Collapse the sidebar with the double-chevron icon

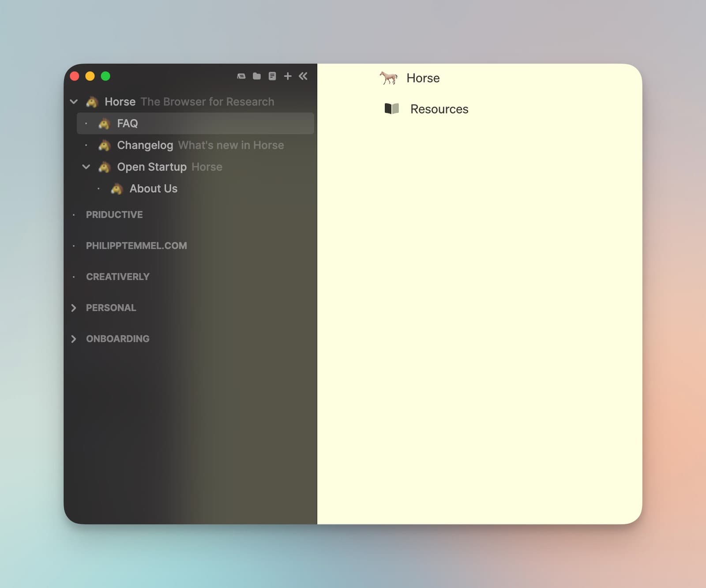(x=303, y=76)
